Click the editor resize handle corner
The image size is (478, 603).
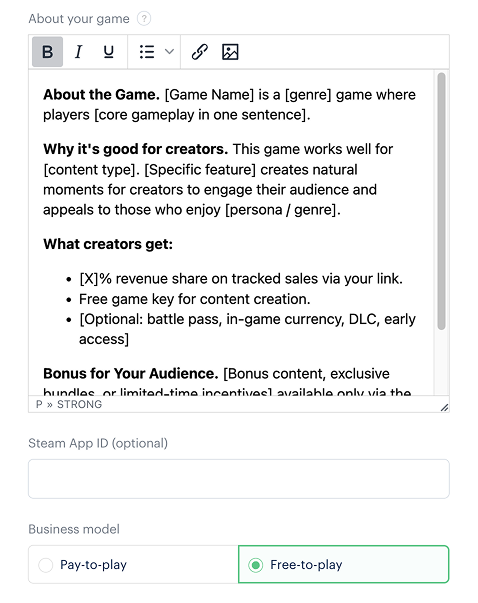coord(444,407)
